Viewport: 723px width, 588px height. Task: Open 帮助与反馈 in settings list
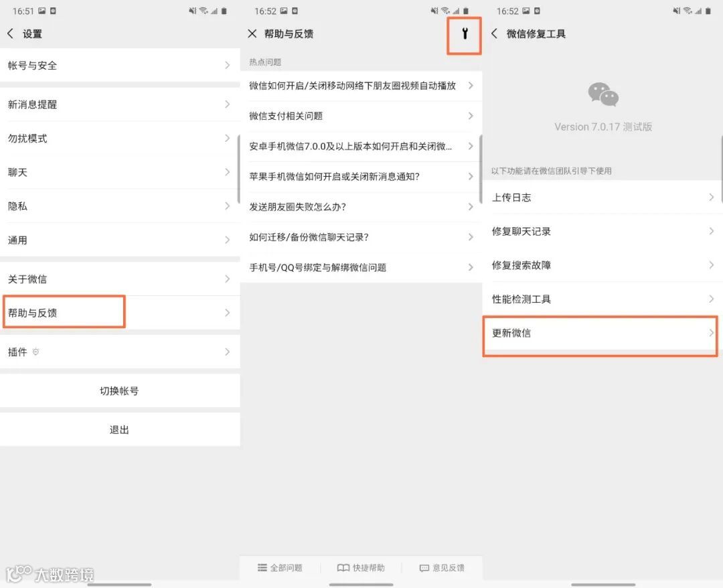click(x=120, y=313)
